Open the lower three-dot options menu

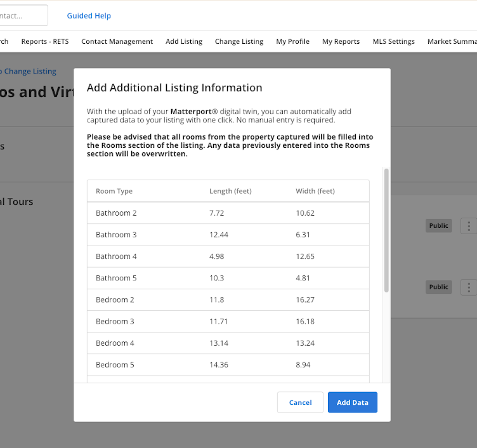pos(469,287)
